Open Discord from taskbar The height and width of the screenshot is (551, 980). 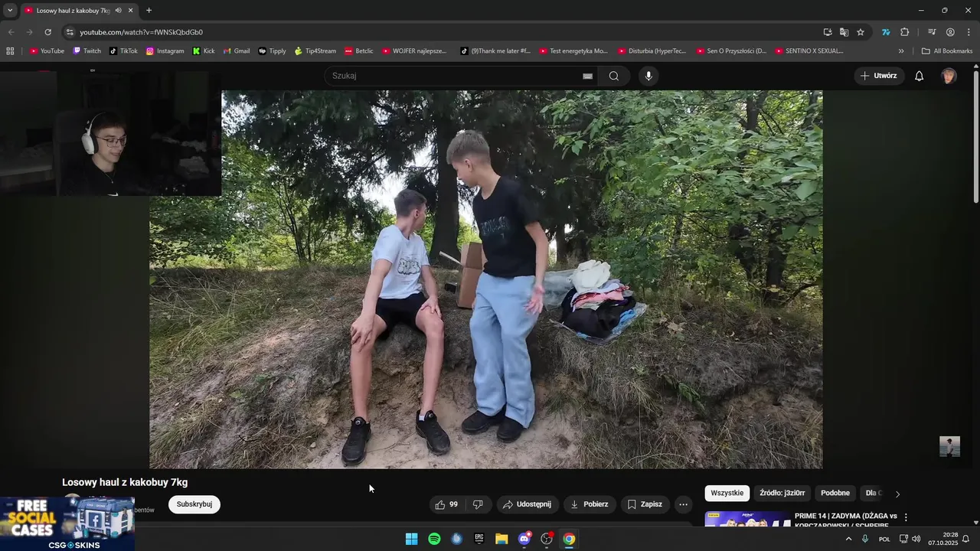524,539
